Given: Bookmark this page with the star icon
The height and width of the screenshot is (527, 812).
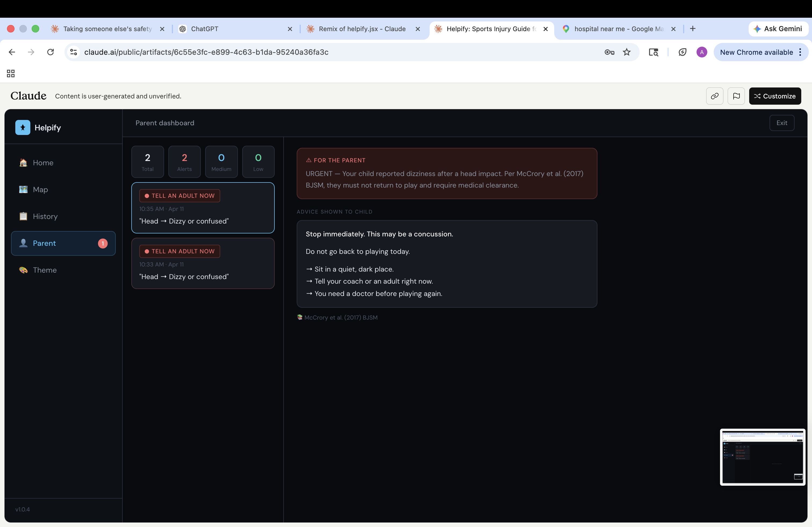Looking at the screenshot, I should 627,52.
